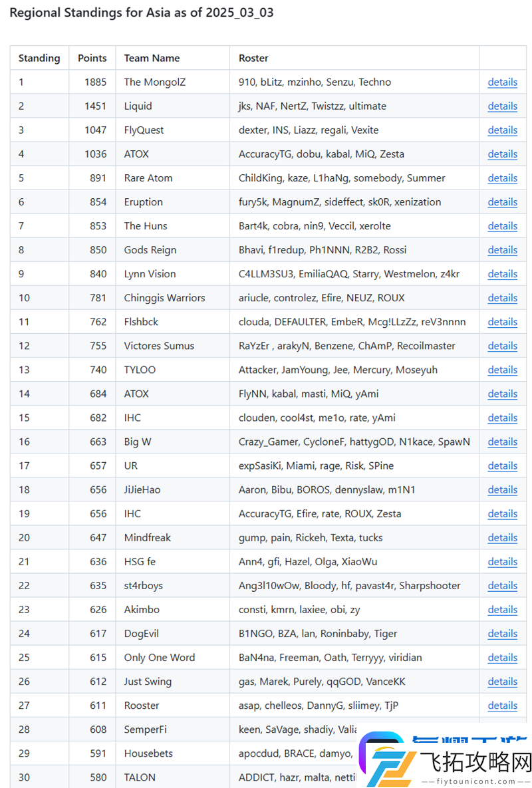Select the Victores Sumus team name
The width and height of the screenshot is (532, 788).
pos(159,346)
